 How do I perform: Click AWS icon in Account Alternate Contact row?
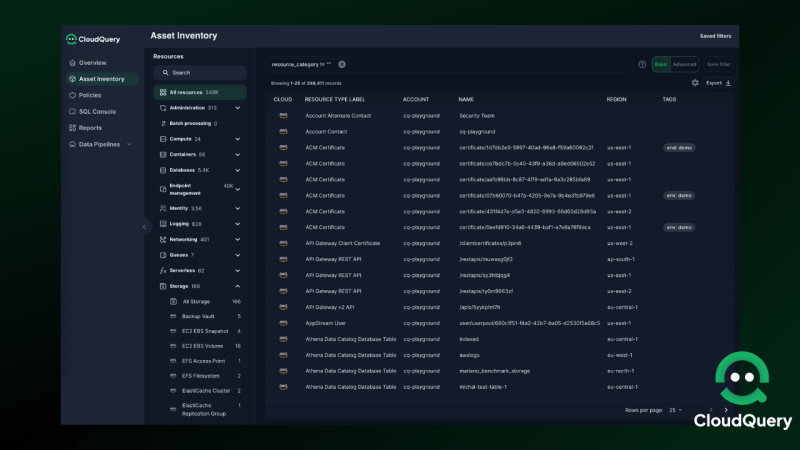pos(283,116)
